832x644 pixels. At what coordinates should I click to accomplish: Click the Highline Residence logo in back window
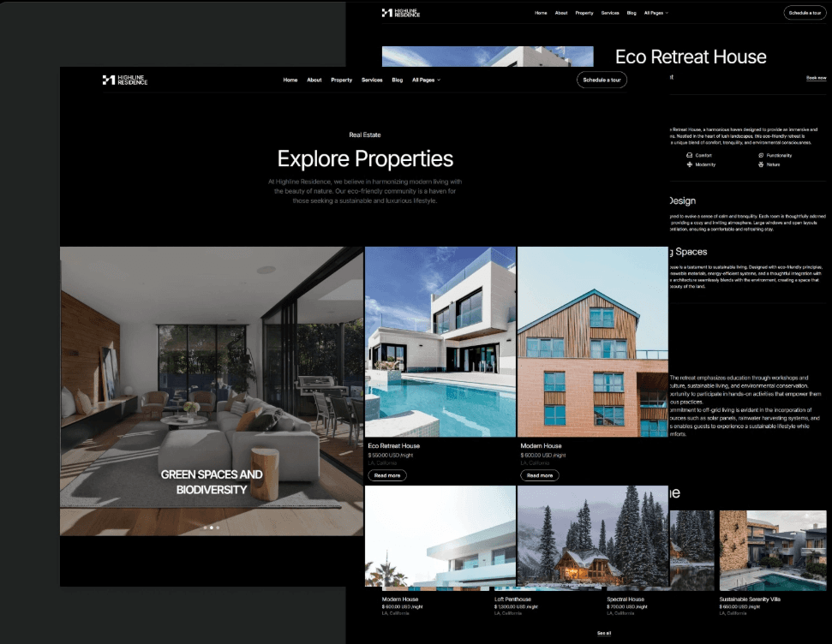point(401,13)
